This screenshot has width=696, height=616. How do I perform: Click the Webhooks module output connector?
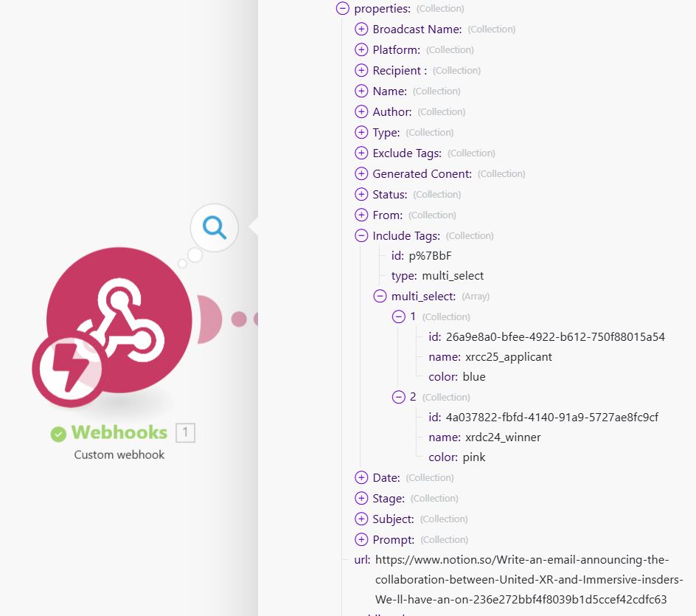pyautogui.click(x=209, y=319)
